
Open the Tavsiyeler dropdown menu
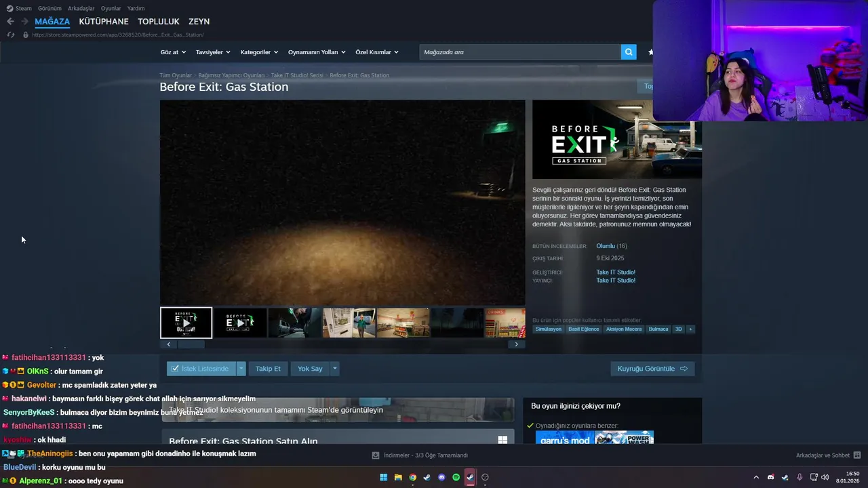click(x=213, y=52)
